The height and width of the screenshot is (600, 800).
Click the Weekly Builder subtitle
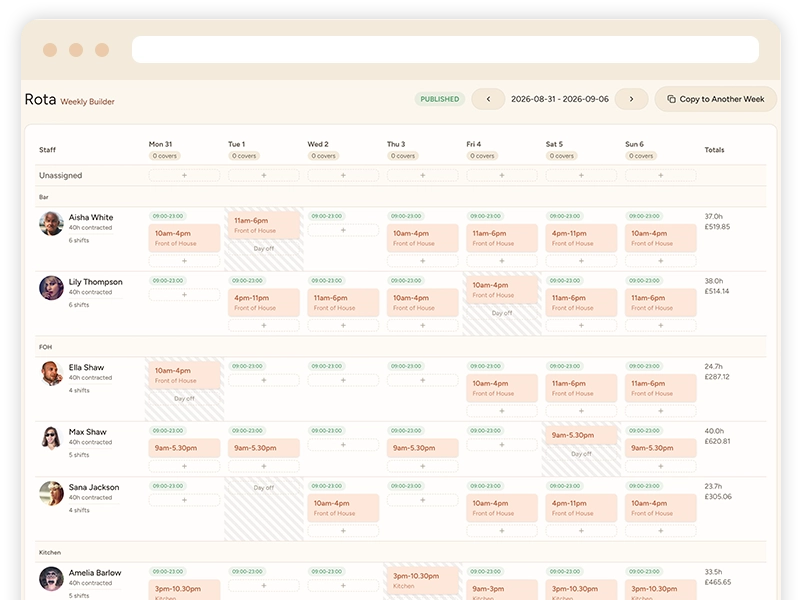(x=87, y=102)
